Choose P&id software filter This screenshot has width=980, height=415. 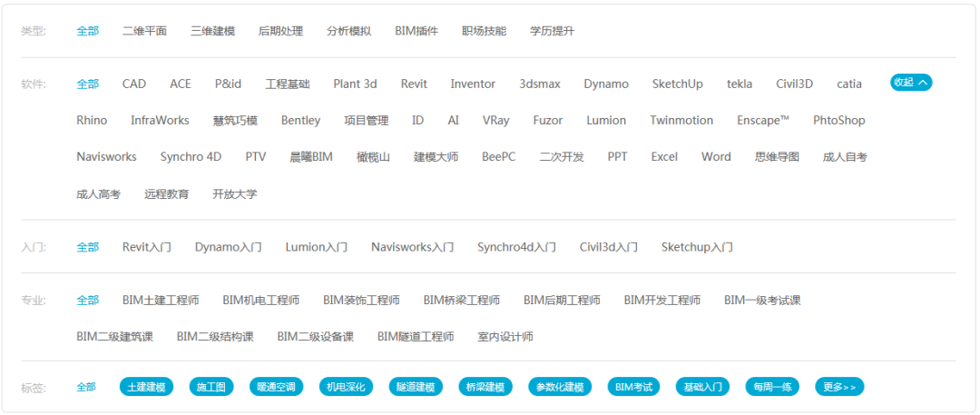click(x=228, y=84)
